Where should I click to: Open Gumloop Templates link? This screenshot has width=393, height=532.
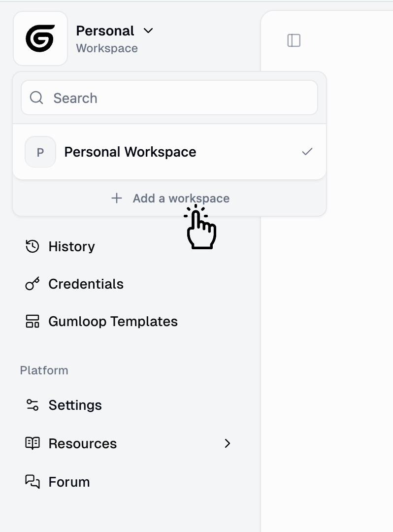[x=113, y=321]
